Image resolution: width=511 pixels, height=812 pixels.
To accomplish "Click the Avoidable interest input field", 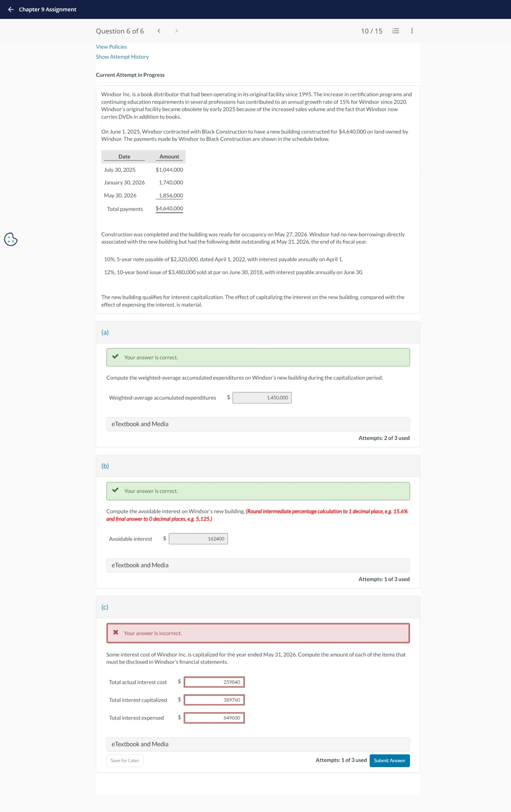I will (x=198, y=539).
